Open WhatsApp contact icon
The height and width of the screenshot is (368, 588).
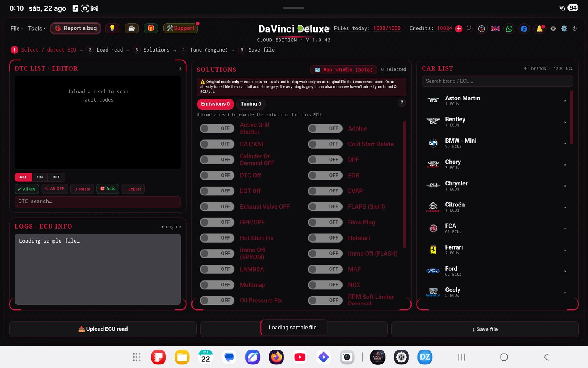509,29
